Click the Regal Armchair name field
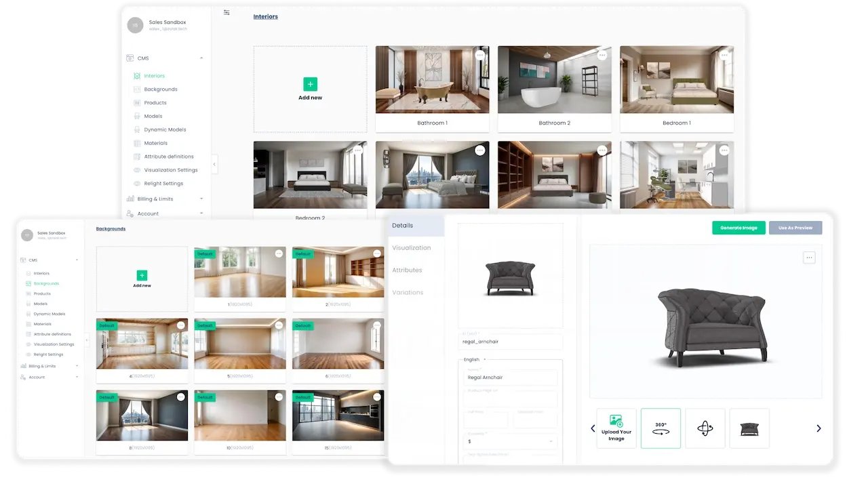Viewport: 868px width, 488px height. (510, 378)
